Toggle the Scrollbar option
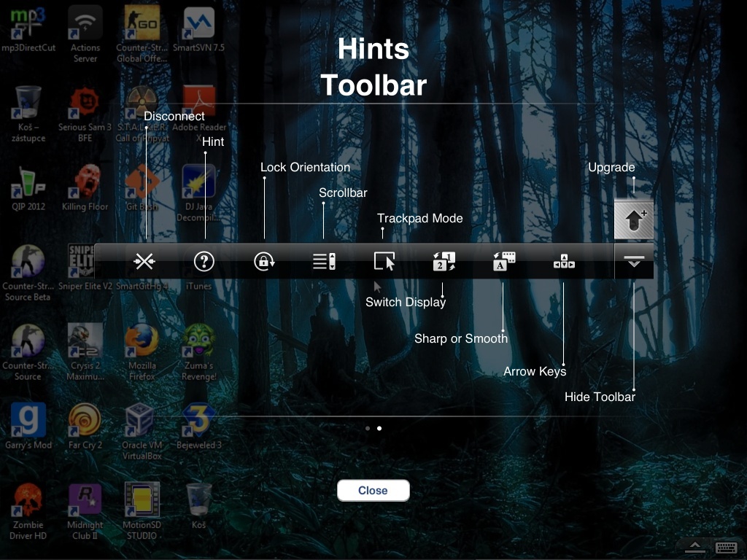747x560 pixels. pyautogui.click(x=323, y=261)
